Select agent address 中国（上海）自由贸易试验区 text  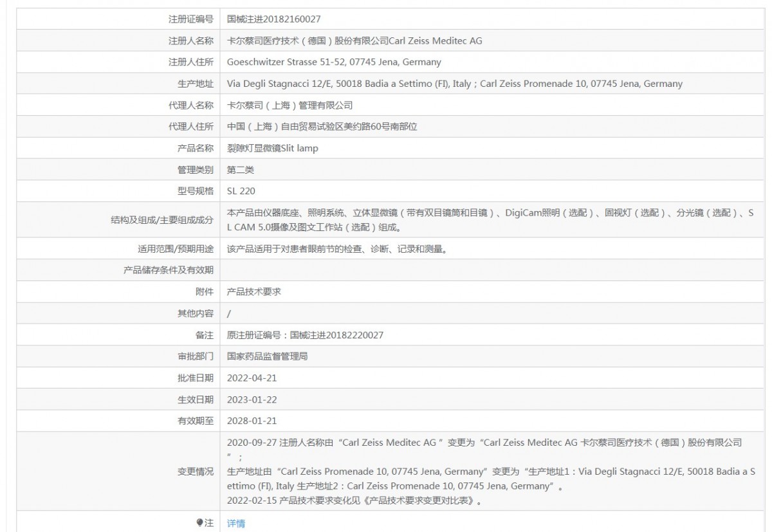coord(322,127)
